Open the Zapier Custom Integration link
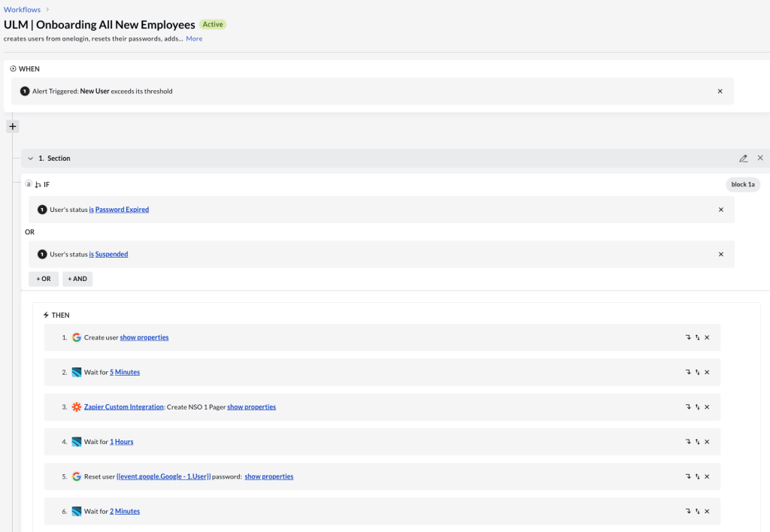 tap(123, 407)
